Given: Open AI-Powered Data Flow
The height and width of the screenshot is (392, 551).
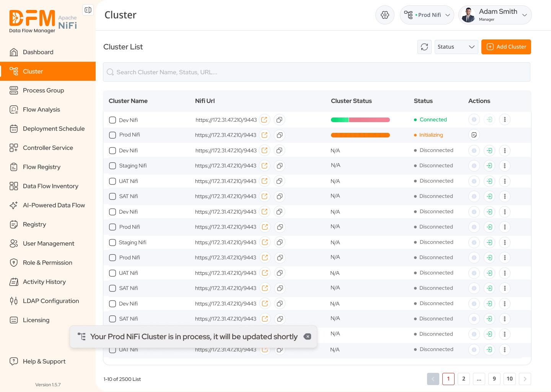Looking at the screenshot, I should click(x=48, y=205).
